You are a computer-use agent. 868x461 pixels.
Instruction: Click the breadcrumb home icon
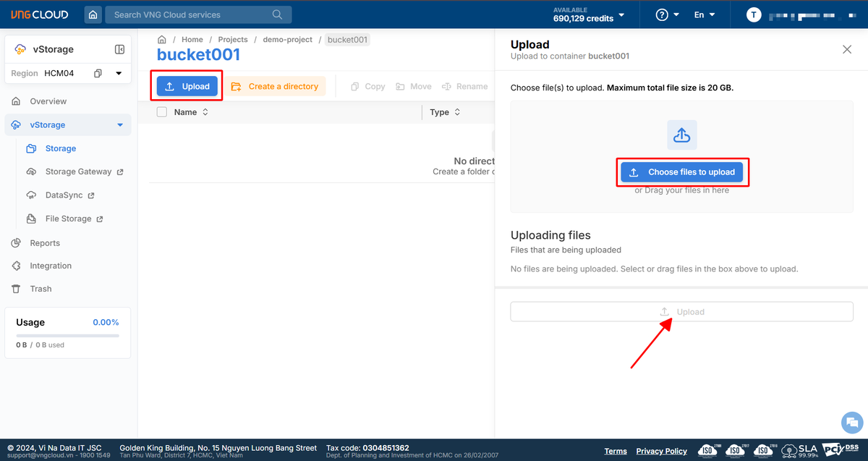[x=162, y=40]
